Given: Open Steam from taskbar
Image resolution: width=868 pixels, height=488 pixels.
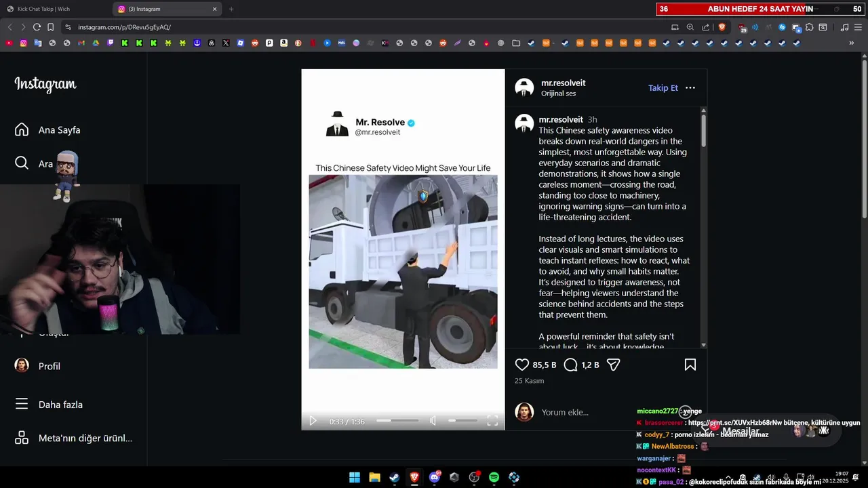Looking at the screenshot, I should point(394,477).
